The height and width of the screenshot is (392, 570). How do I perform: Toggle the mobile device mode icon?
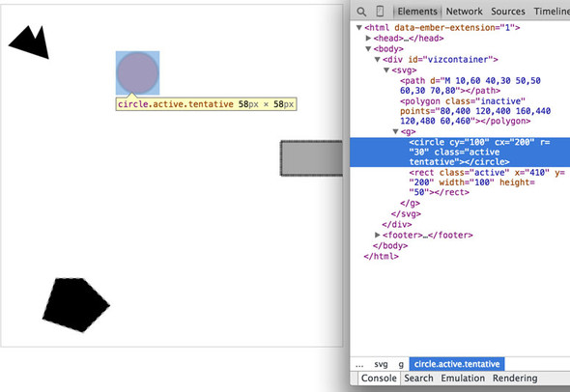tap(380, 12)
